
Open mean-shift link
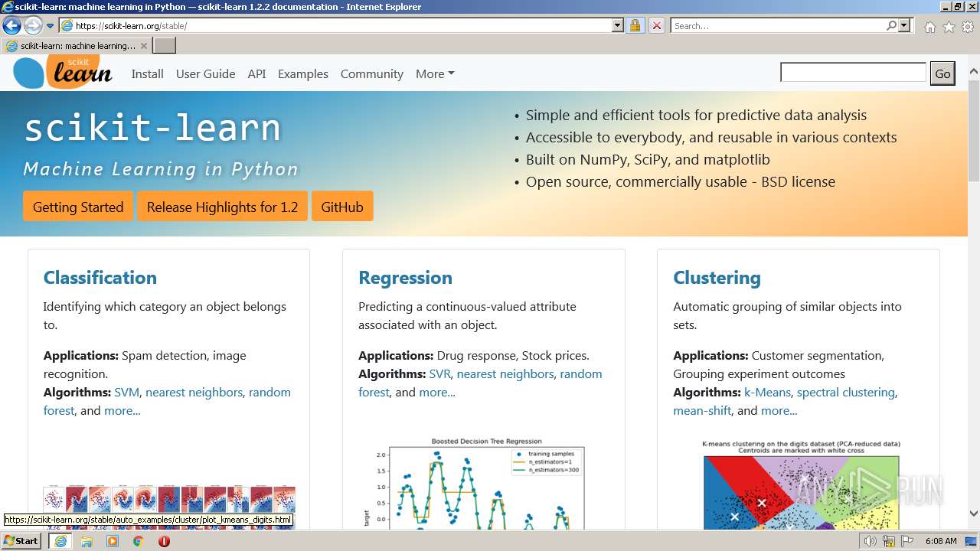702,411
